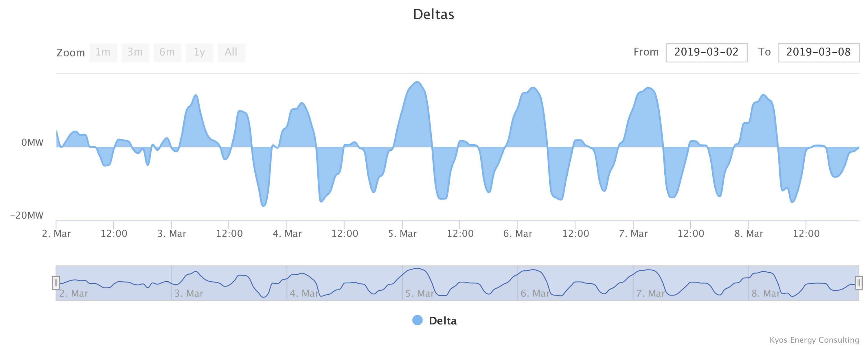Toggle visibility via Delta legend label

(442, 321)
